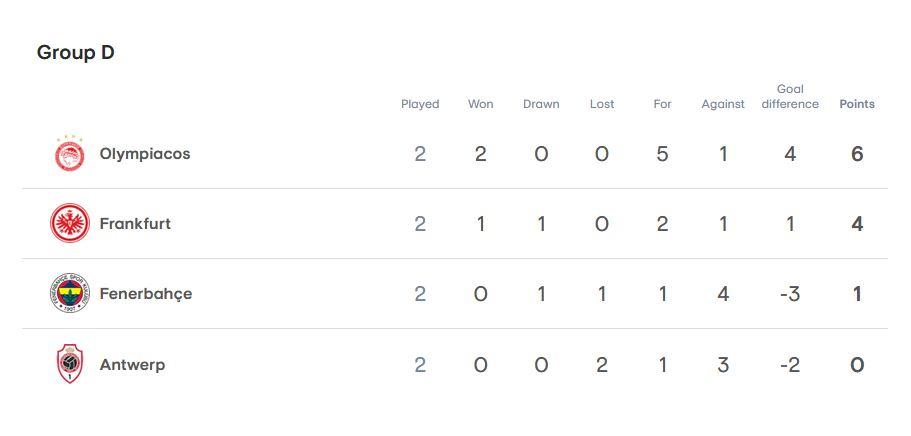This screenshot has width=911, height=436.
Task: Click the Won column header
Action: click(480, 104)
